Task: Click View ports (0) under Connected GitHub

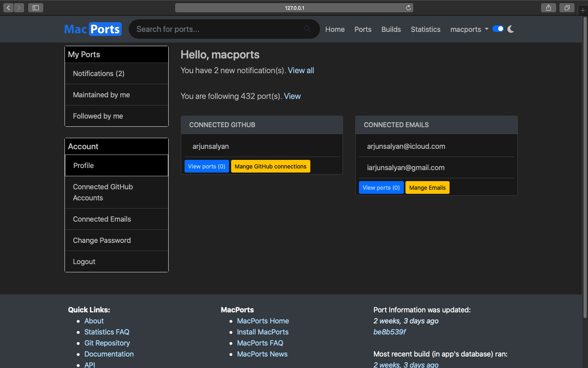Action: click(207, 166)
